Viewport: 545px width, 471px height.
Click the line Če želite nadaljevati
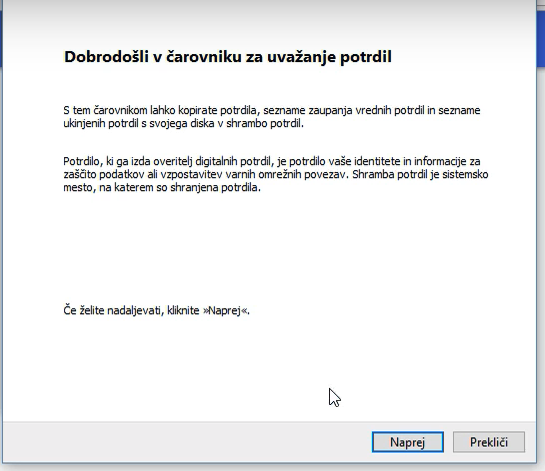[156, 310]
